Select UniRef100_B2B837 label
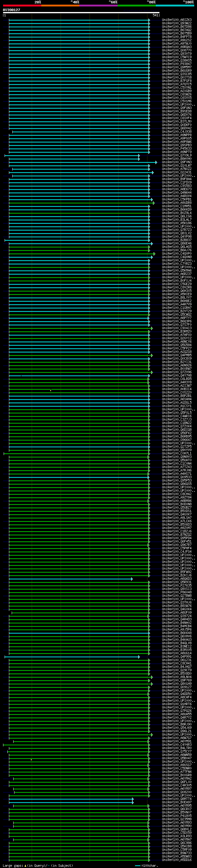Image resolution: width=197 pixels, height=868 pixels. point(177,240)
